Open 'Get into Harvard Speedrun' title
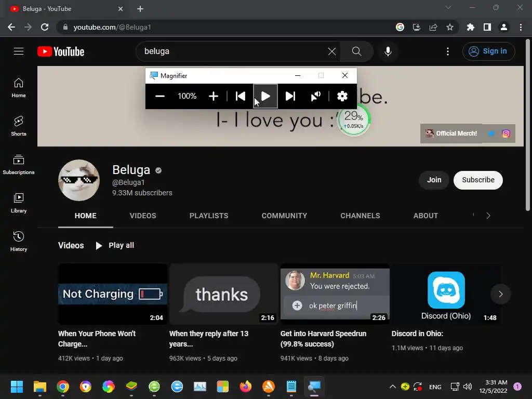This screenshot has height=399, width=532. tap(323, 339)
